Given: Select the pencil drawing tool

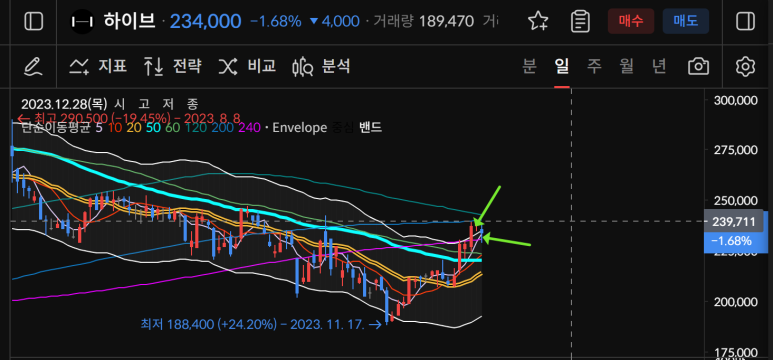Looking at the screenshot, I should (33, 66).
